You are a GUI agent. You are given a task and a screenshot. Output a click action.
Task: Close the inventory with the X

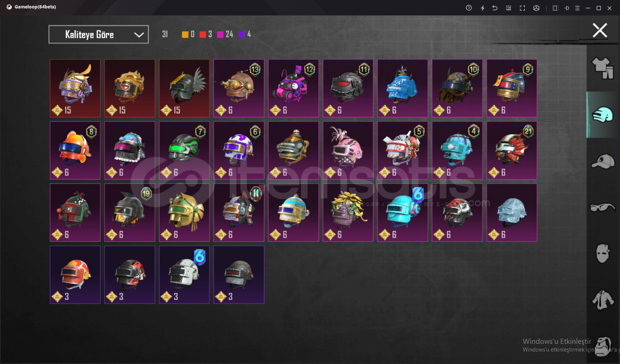(600, 30)
